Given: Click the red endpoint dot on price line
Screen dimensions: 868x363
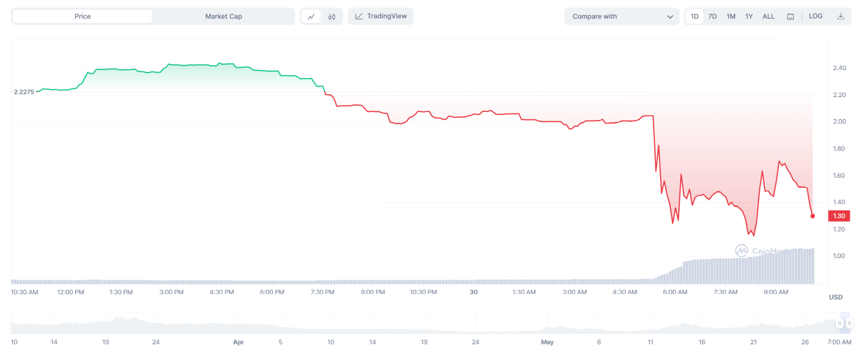Looking at the screenshot, I should 813,216.
